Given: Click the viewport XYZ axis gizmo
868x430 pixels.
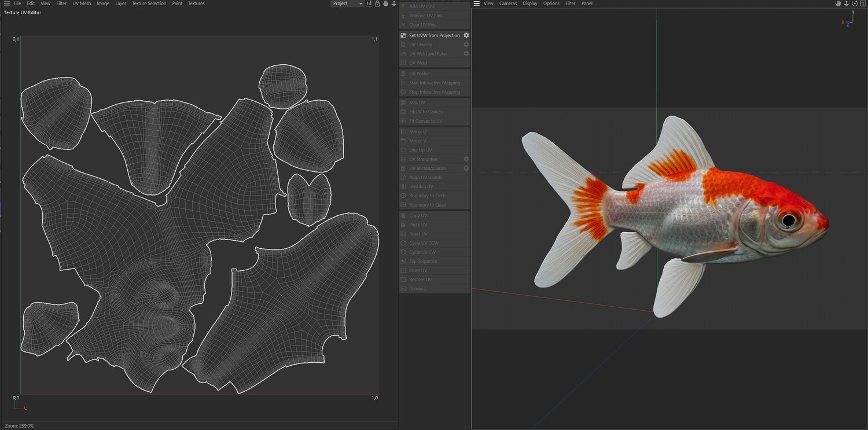Looking at the screenshot, I should coord(848,19).
